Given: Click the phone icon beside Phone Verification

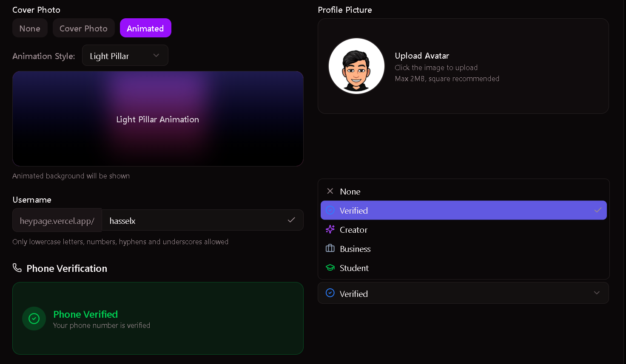Looking at the screenshot, I should point(17,268).
